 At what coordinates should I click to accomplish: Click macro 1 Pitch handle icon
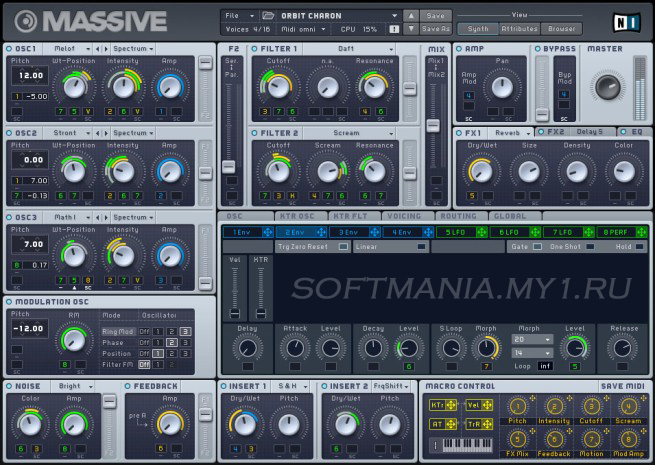click(x=533, y=398)
